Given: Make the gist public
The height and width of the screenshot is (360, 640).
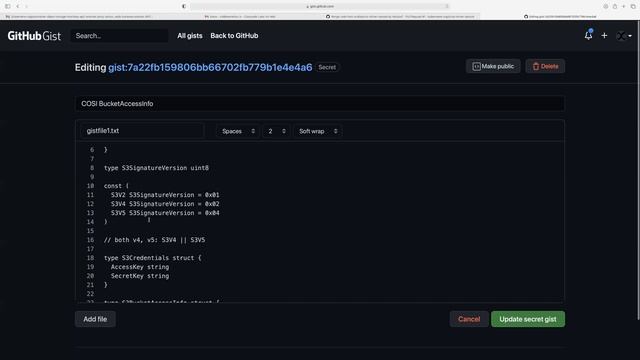Looking at the screenshot, I should (493, 66).
